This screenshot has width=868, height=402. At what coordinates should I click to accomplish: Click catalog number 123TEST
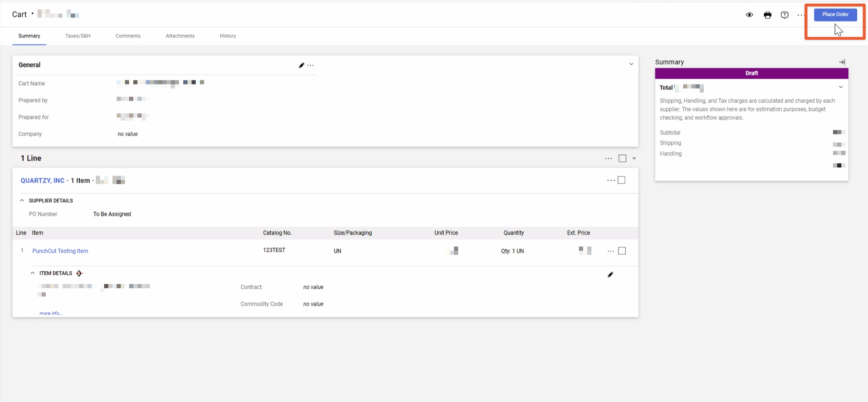[x=274, y=250]
